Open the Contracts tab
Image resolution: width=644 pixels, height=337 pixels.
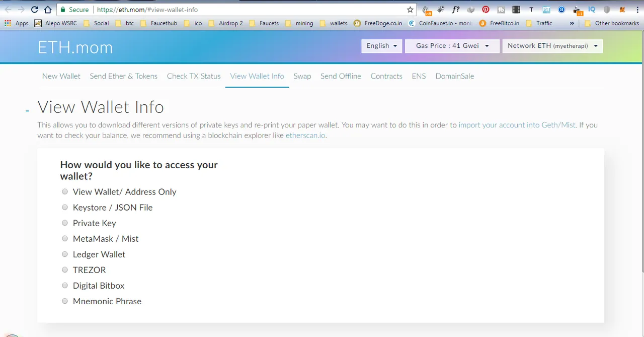click(x=386, y=76)
